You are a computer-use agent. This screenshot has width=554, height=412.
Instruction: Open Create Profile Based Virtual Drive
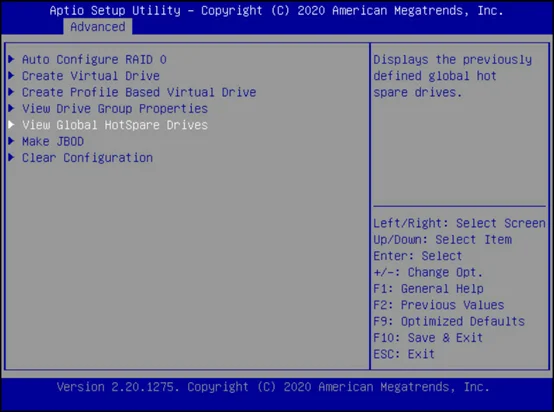coord(139,92)
